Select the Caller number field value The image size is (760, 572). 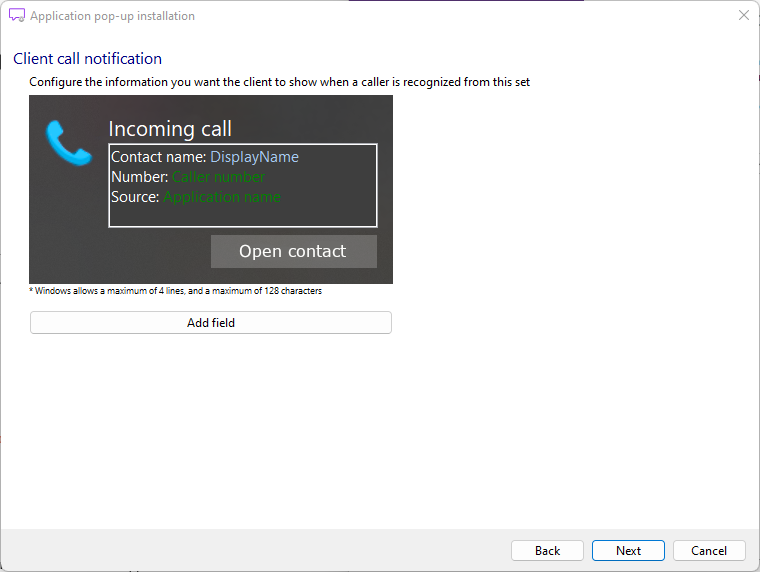pos(218,177)
